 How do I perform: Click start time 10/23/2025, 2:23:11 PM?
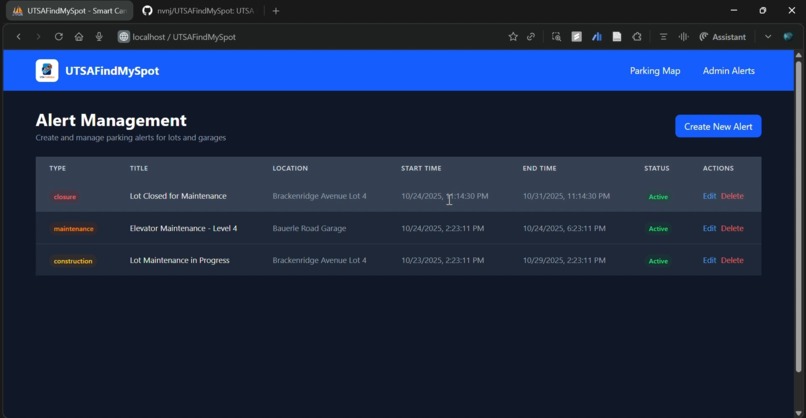coord(443,260)
